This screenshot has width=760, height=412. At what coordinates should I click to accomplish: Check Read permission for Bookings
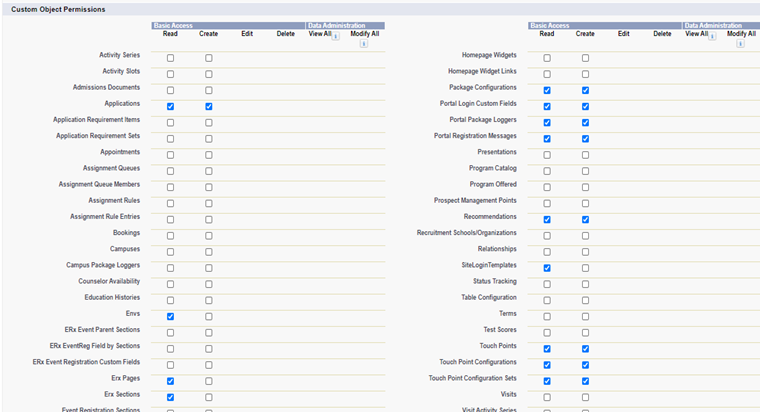(x=171, y=235)
